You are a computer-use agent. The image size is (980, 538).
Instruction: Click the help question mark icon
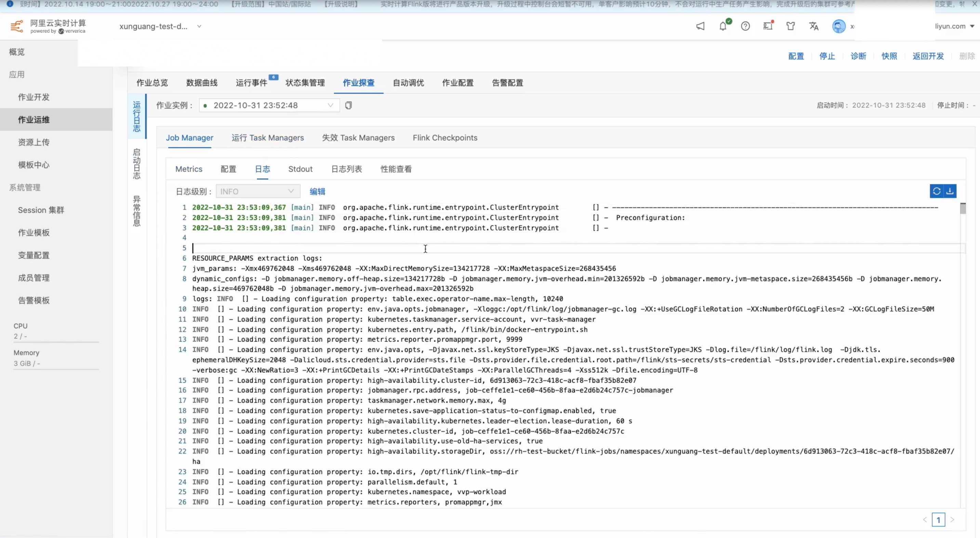click(745, 26)
